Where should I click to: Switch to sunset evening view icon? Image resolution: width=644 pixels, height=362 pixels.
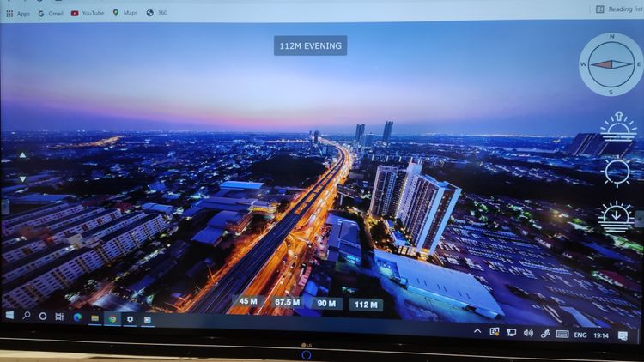[x=616, y=217]
